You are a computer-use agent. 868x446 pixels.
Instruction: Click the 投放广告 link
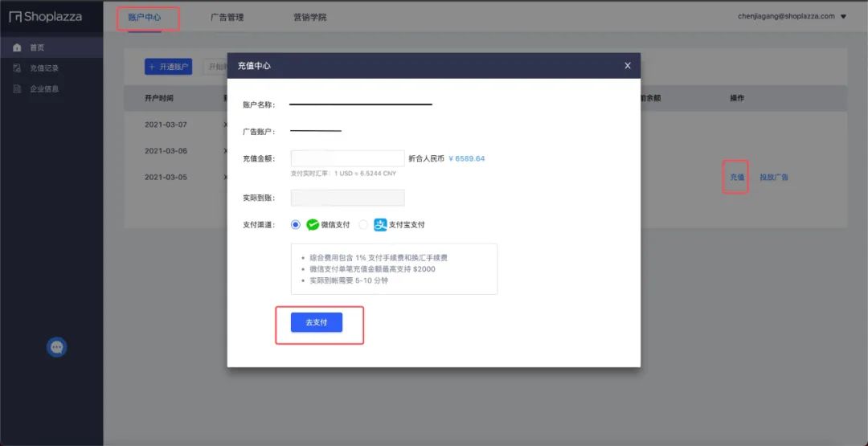(774, 177)
